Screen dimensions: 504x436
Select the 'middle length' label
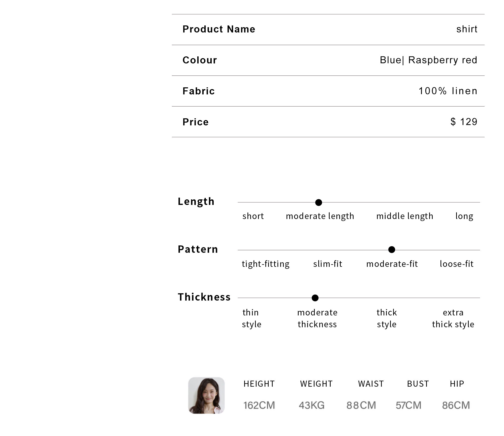point(405,216)
